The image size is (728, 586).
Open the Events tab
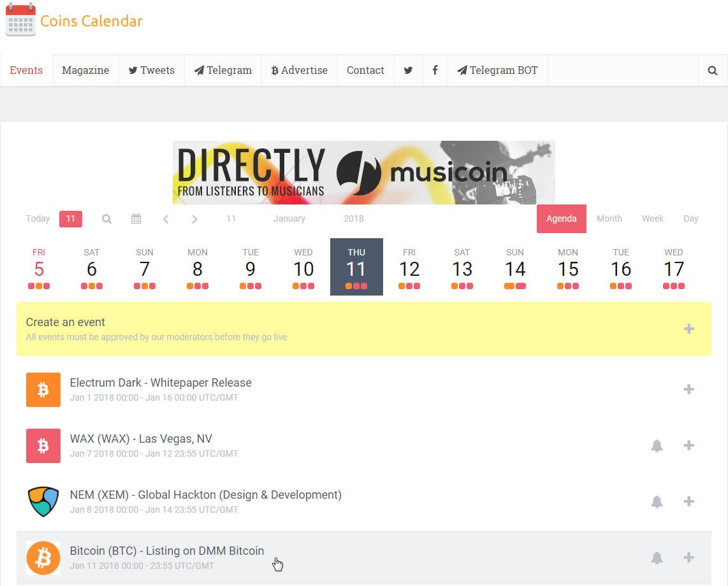tap(26, 71)
